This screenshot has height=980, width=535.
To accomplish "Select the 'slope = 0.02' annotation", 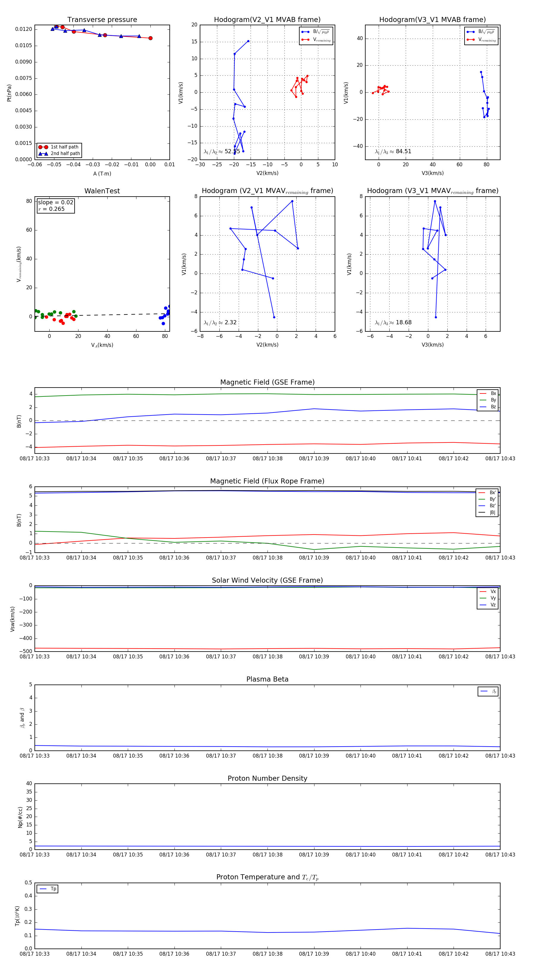I will click(x=56, y=203).
